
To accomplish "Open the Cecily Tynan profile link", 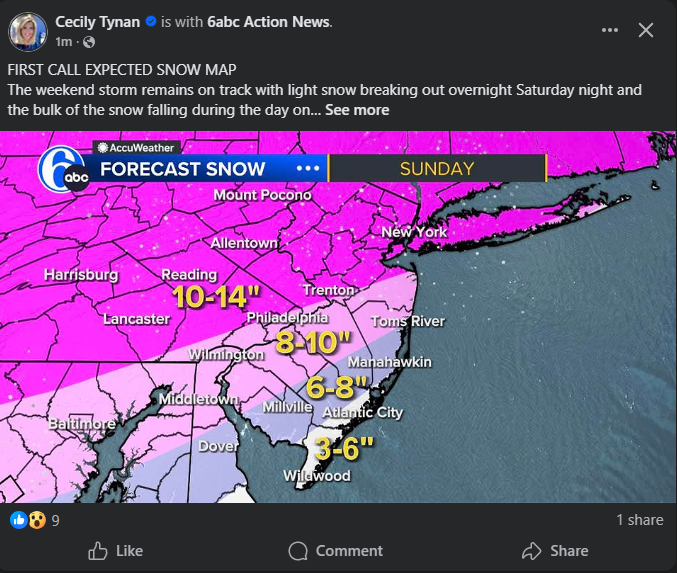I will click(x=97, y=22).
